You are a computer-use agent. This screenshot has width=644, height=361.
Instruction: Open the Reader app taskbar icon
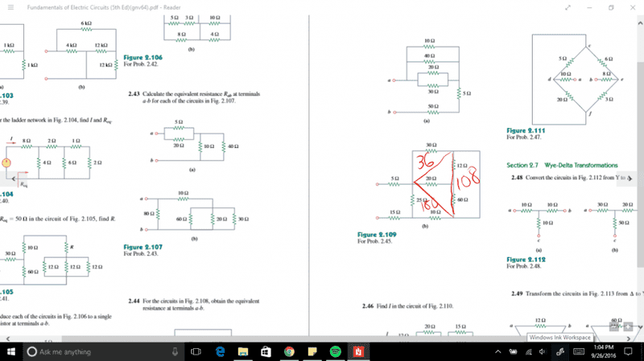coord(358,351)
